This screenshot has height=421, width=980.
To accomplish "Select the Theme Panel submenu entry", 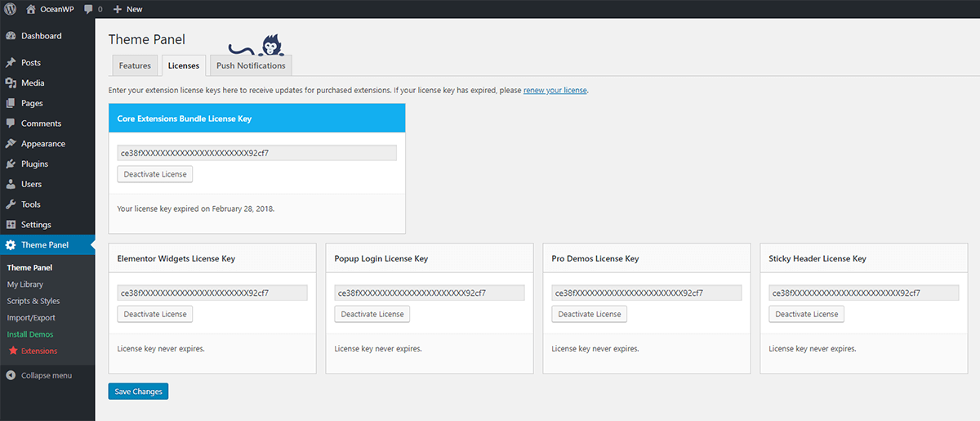I will (29, 267).
